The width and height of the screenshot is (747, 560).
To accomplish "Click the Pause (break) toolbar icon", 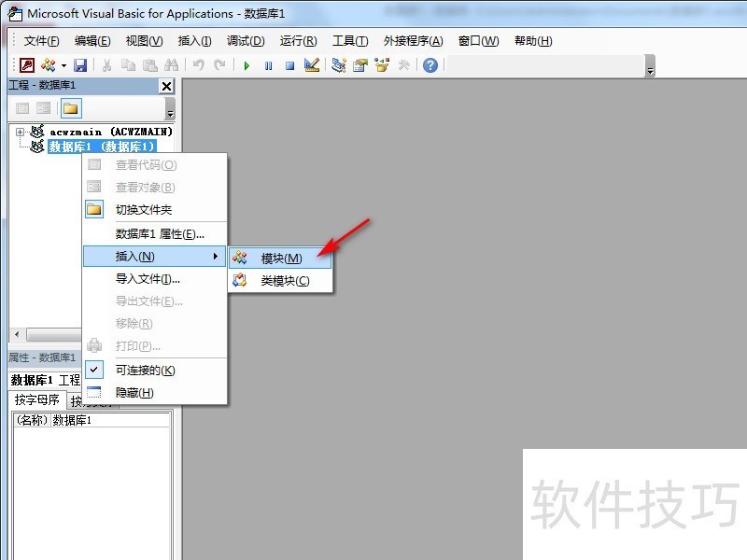I will pyautogui.click(x=268, y=65).
